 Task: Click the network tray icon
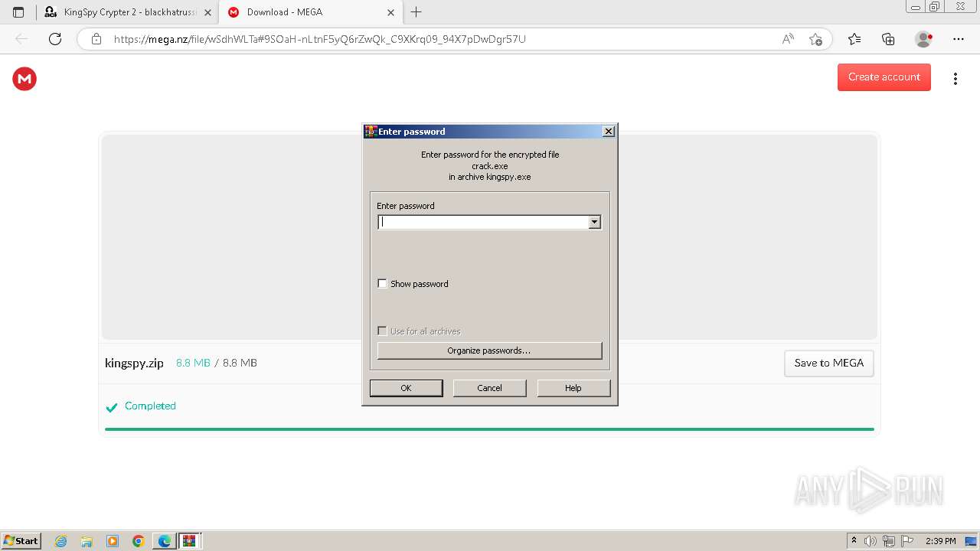pyautogui.click(x=888, y=541)
